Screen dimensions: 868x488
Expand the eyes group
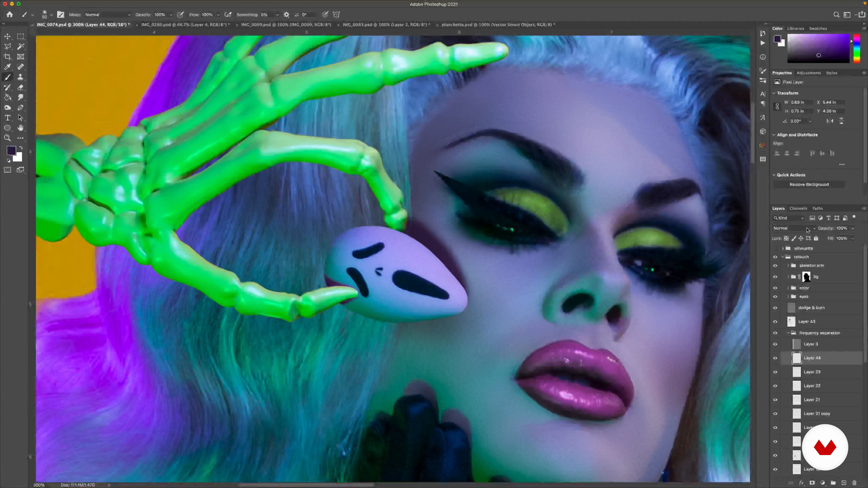click(788, 296)
